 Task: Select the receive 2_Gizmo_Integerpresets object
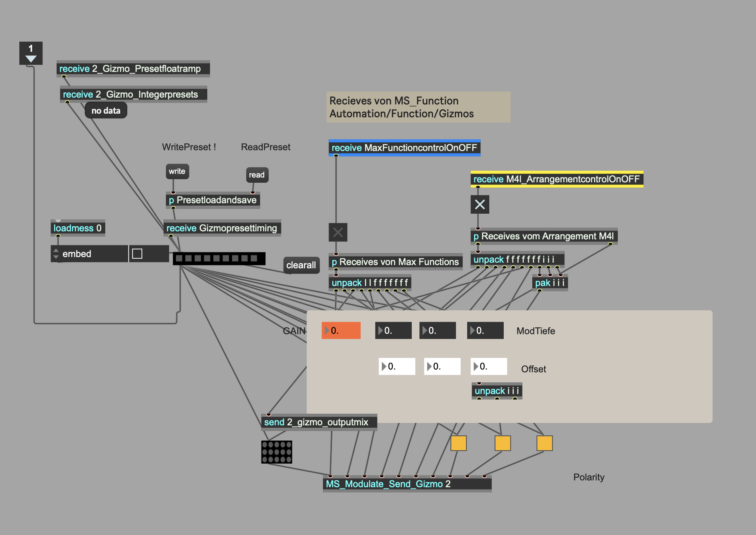click(134, 94)
